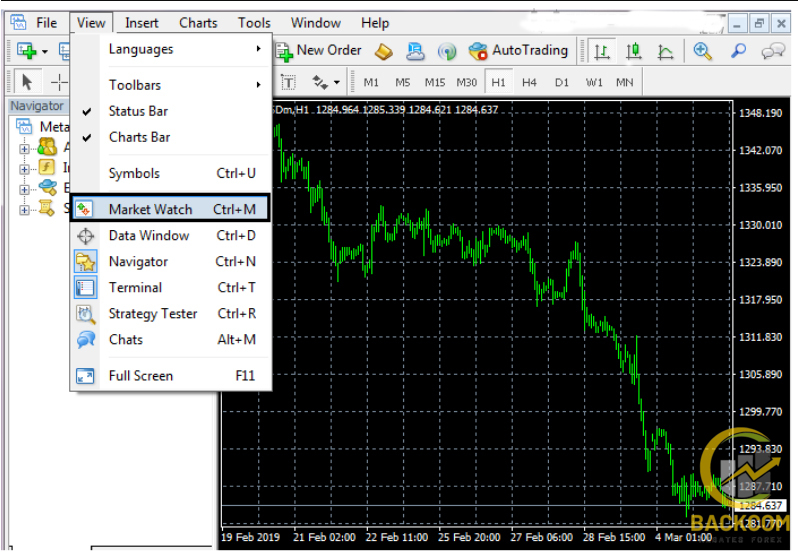
Task: Switch to candlestick chart display
Action: (634, 51)
